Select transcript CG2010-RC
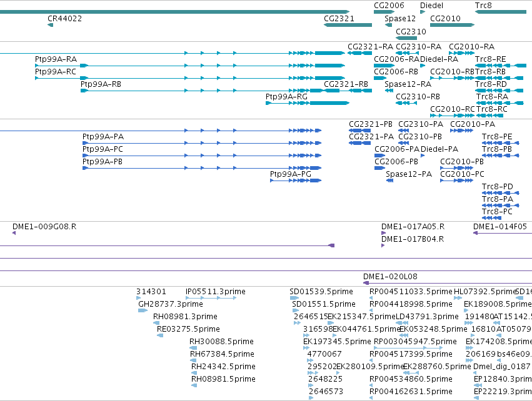Screen dimensions: 532x401 tap(452, 109)
